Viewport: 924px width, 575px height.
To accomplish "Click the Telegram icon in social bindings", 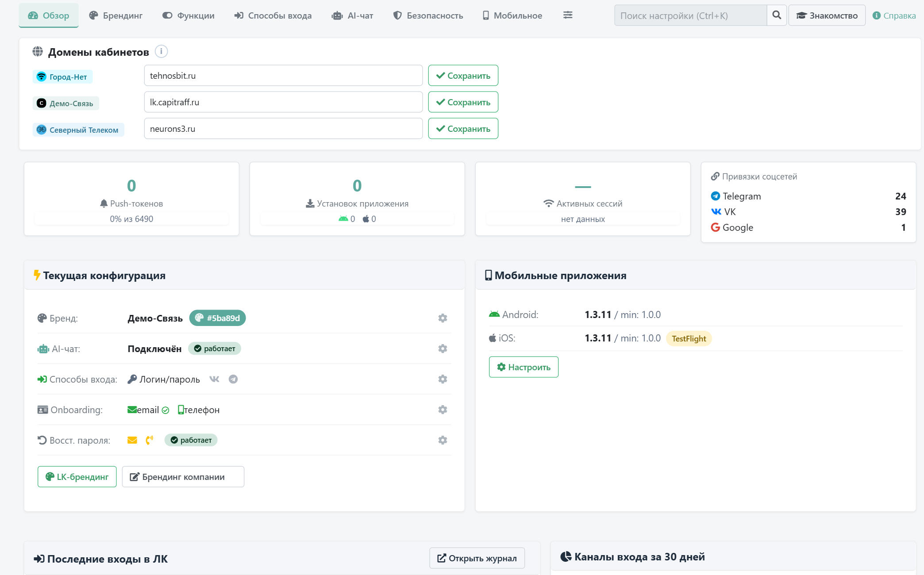I will [x=716, y=196].
